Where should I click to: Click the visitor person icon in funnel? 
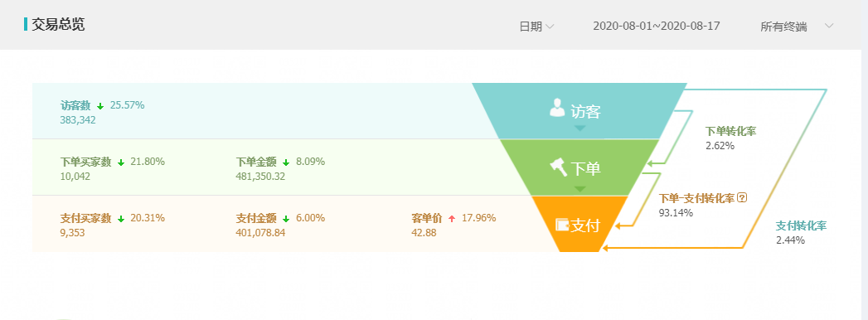coord(557,108)
